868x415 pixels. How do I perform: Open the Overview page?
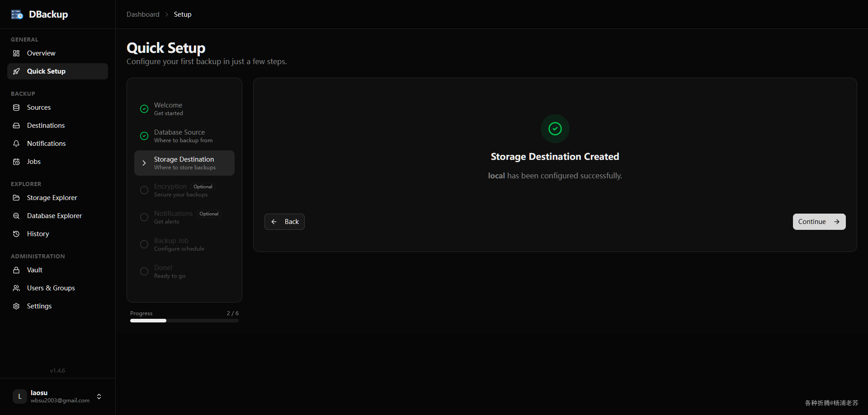[x=57, y=53]
